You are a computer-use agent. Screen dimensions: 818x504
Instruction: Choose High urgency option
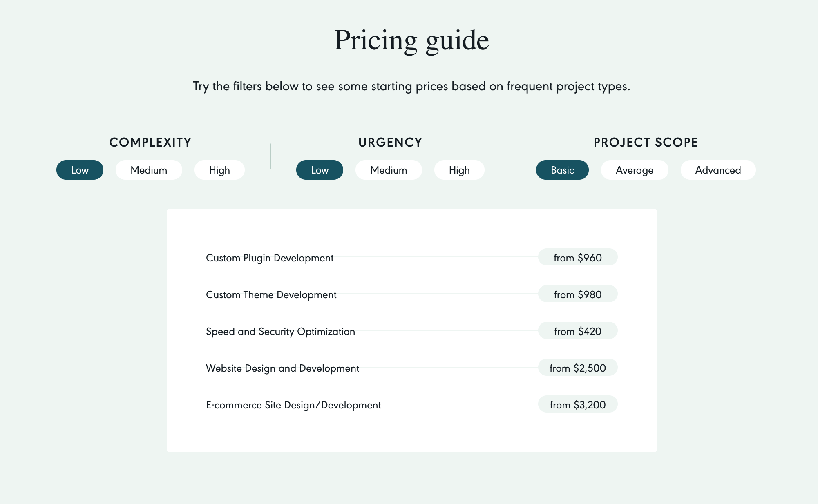click(x=459, y=170)
